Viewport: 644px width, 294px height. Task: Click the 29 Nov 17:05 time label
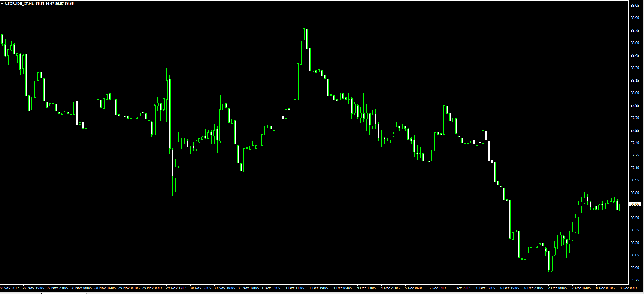coord(176,288)
